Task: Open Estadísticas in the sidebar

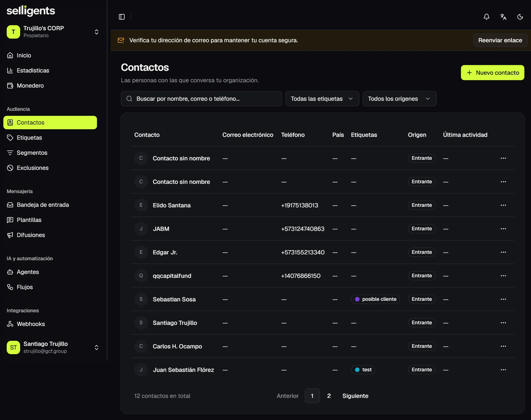Action: pyautogui.click(x=50, y=71)
